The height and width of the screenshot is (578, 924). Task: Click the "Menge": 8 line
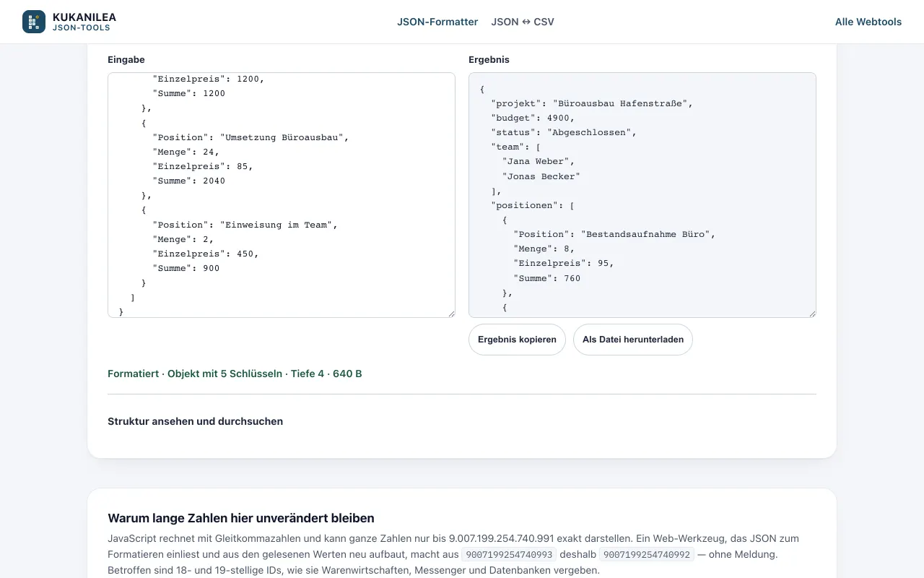pos(544,249)
